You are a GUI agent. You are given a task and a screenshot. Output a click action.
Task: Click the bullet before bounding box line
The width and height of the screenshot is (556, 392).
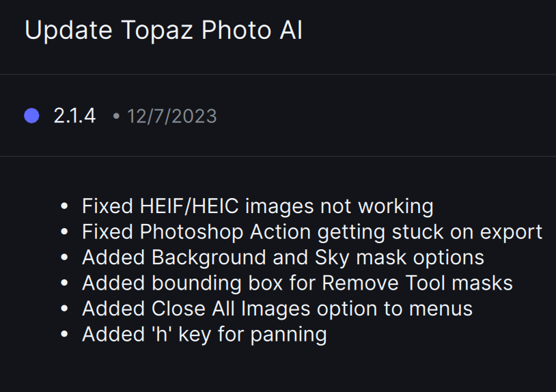click(64, 283)
